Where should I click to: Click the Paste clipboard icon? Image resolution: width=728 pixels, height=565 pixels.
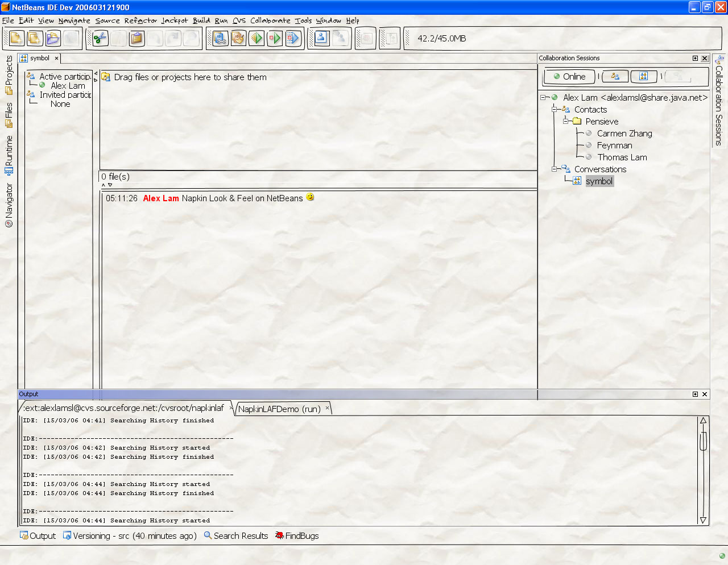[x=136, y=39]
